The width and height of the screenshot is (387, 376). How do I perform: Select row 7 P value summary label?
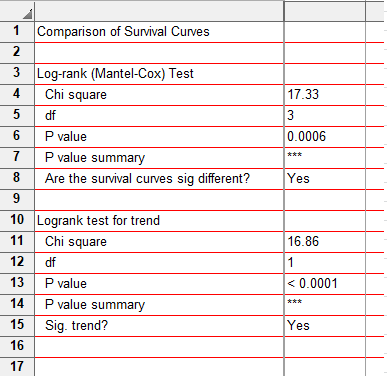coord(159,158)
